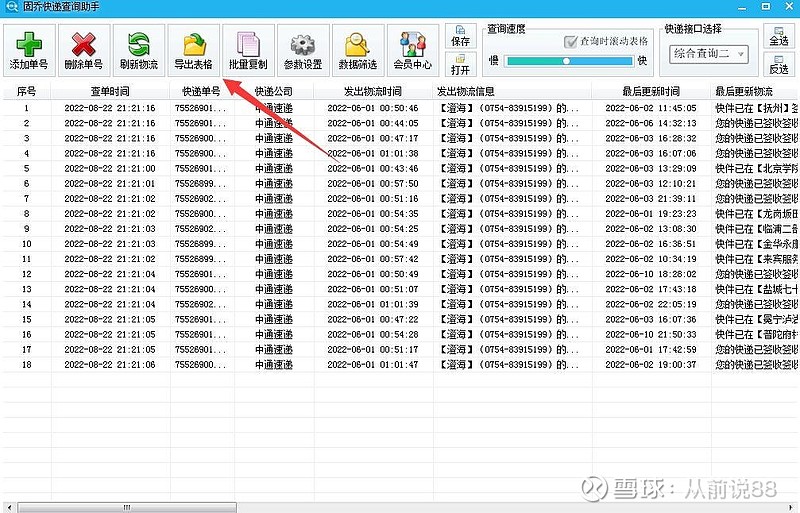This screenshot has width=800, height=513.
Task: Open the 综合查询二 interface dropdown
Action: [x=709, y=54]
